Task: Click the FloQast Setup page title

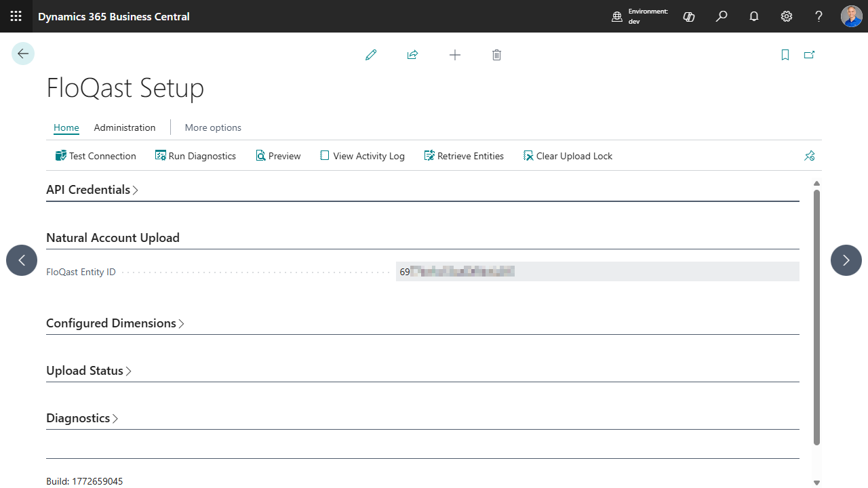Action: (125, 88)
